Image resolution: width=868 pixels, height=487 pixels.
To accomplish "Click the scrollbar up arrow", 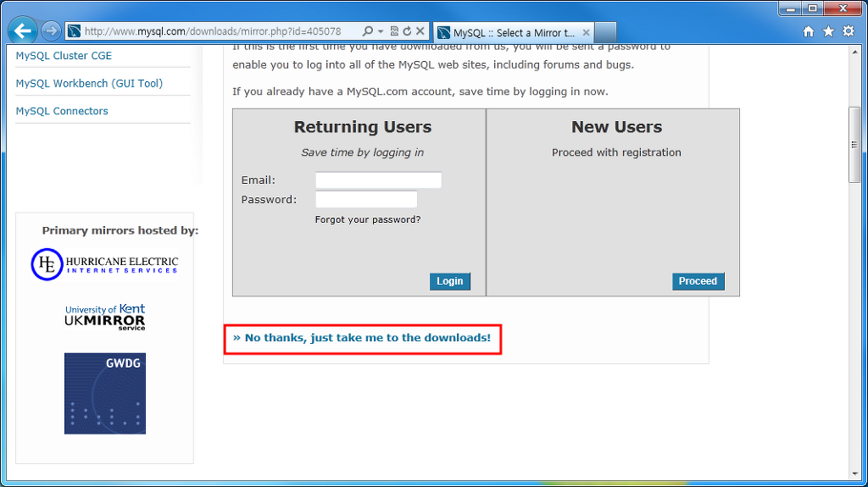I will pos(854,52).
